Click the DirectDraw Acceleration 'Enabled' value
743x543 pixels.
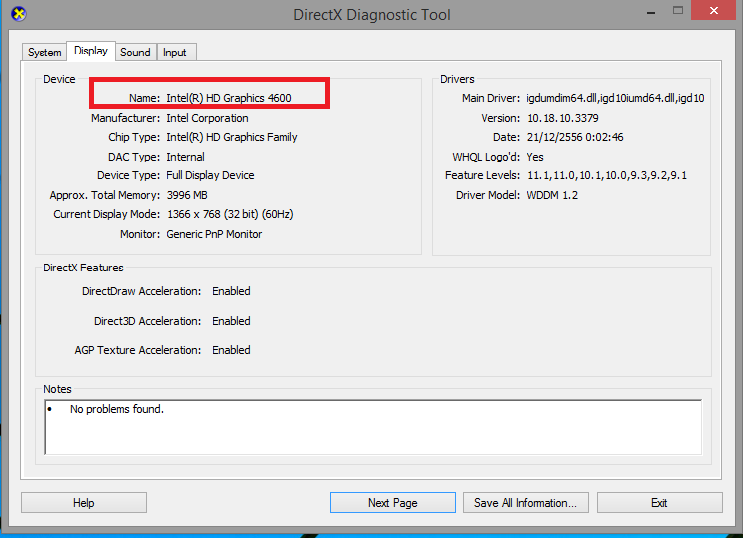point(231,291)
